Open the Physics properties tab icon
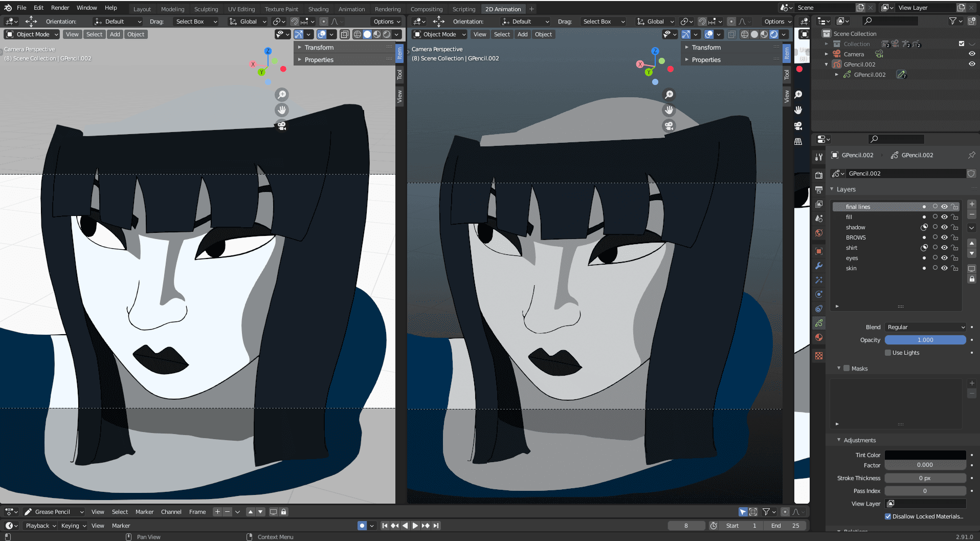This screenshot has height=541, width=980. tap(819, 294)
